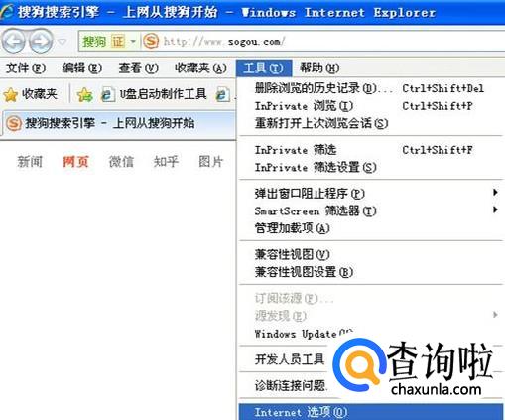Open the 帮助(H) menu
The width and height of the screenshot is (505, 420).
319,69
